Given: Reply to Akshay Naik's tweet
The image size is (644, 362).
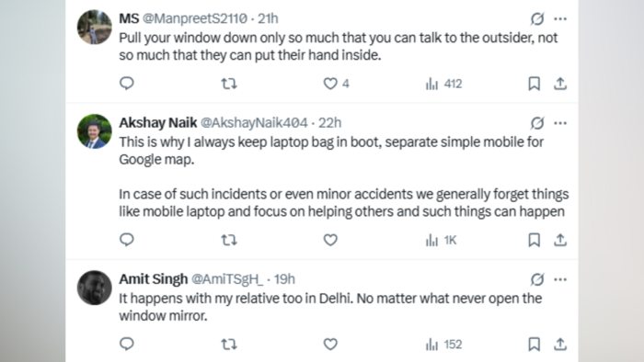Looking at the screenshot, I should 127,240.
